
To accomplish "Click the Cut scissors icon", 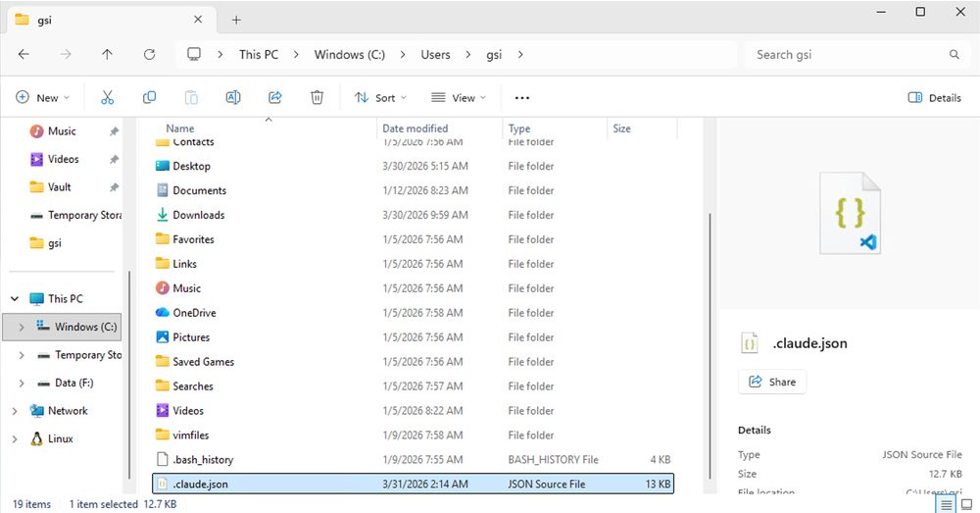I will coord(108,98).
